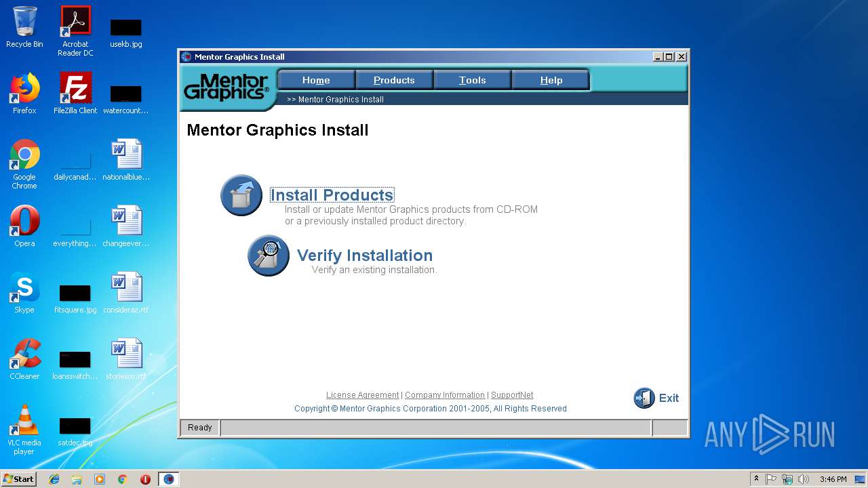Click the Verify Installation link
This screenshot has width=868, height=488.
point(365,256)
